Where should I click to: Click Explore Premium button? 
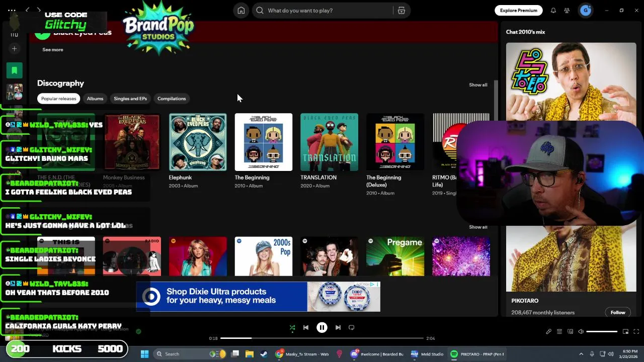point(518,11)
